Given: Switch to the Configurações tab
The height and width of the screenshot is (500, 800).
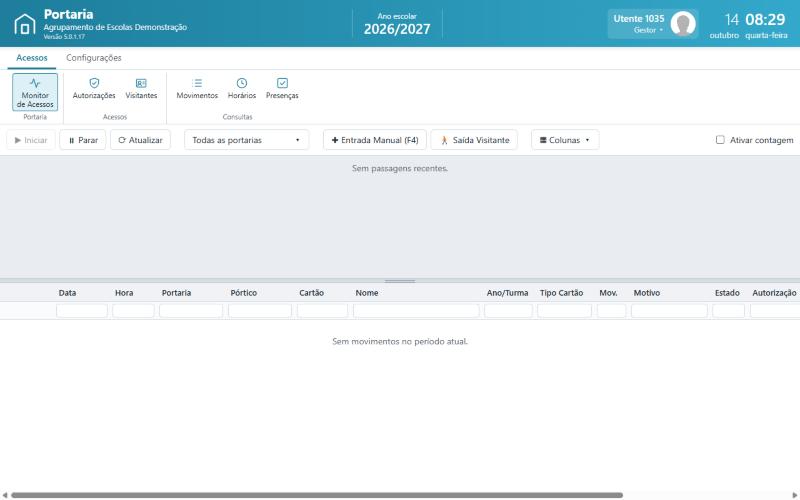Looking at the screenshot, I should coord(94,58).
